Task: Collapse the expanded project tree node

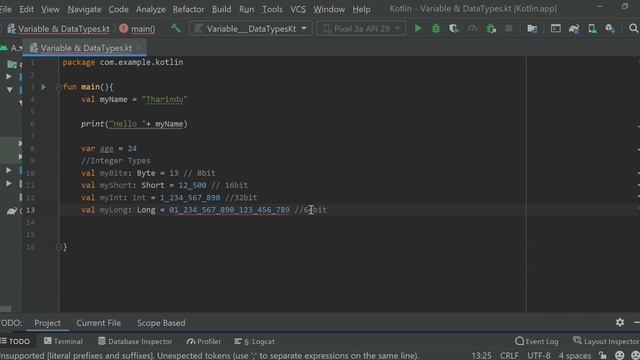Action: click(x=9, y=89)
